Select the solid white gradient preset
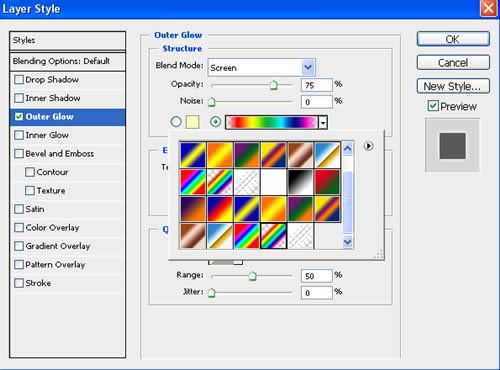This screenshot has width=500, height=370. [x=273, y=182]
